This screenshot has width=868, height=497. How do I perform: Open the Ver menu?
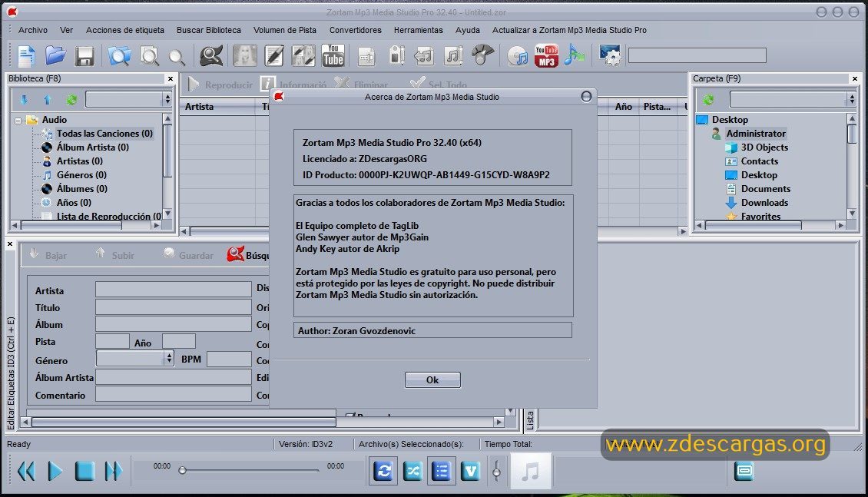click(66, 30)
